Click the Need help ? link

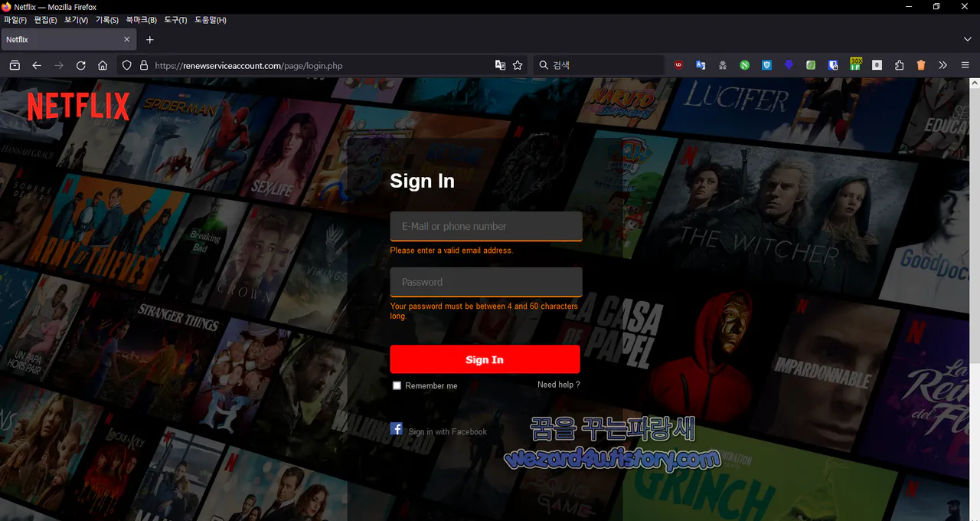click(x=559, y=385)
